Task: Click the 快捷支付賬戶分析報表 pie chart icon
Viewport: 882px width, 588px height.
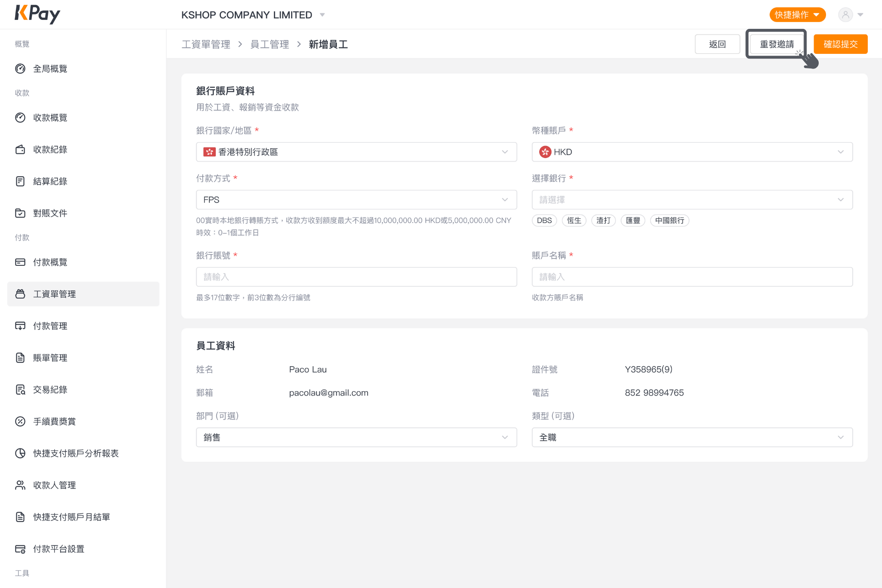Action: click(20, 454)
